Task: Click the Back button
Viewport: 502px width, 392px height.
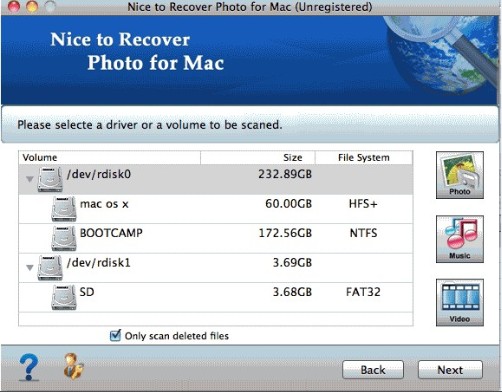Action: tap(373, 370)
